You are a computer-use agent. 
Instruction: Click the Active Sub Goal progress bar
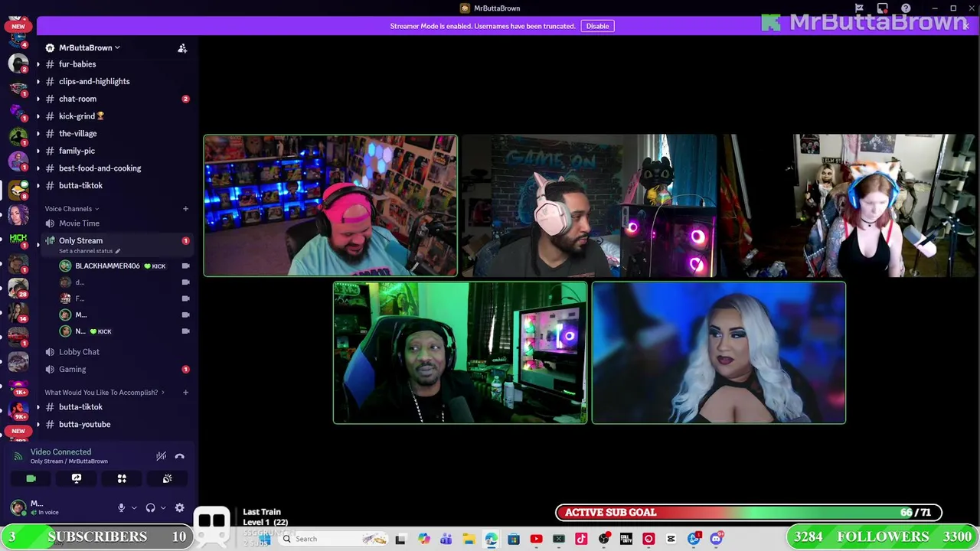point(749,512)
